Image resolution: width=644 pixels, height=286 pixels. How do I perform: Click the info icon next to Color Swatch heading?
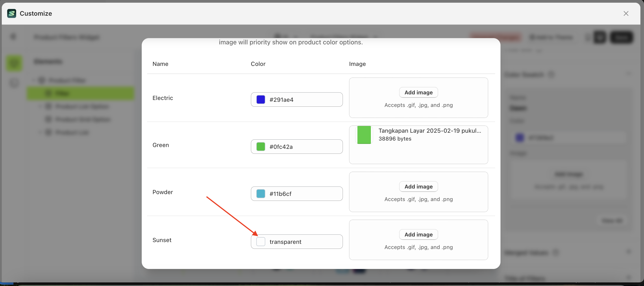552,74
